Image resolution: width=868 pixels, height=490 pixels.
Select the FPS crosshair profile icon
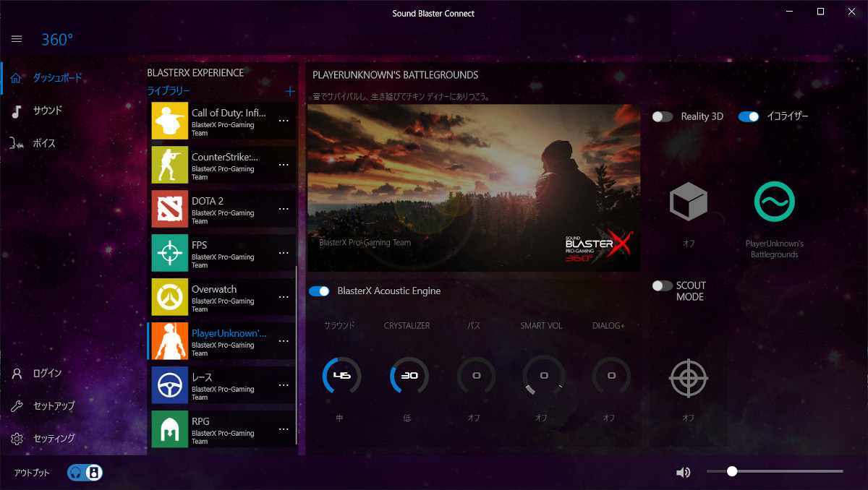pos(170,253)
